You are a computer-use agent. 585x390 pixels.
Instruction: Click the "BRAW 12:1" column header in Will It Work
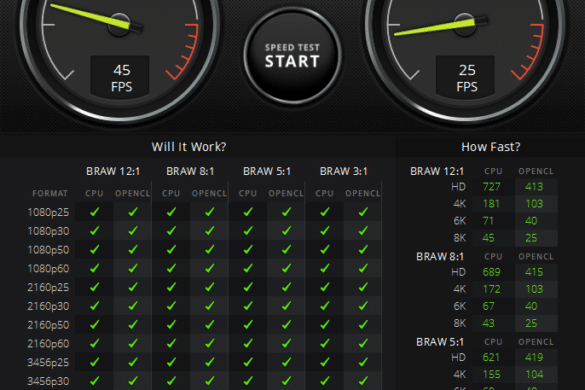coord(113,171)
